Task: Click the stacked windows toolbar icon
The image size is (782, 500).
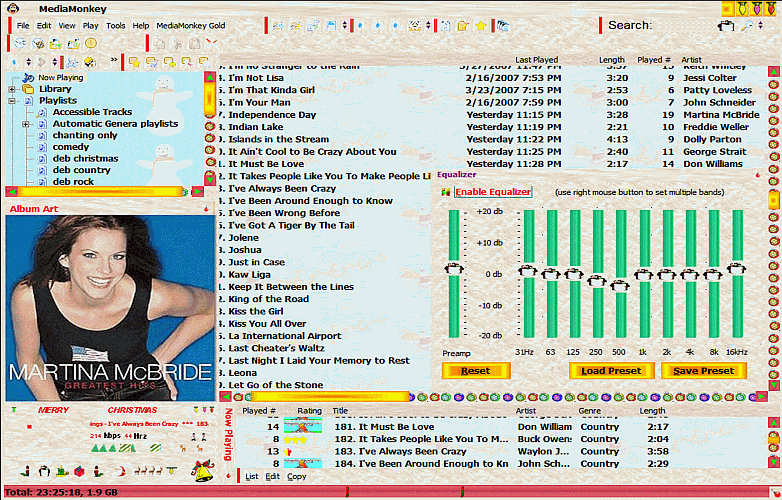Action: pyautogui.click(x=503, y=26)
